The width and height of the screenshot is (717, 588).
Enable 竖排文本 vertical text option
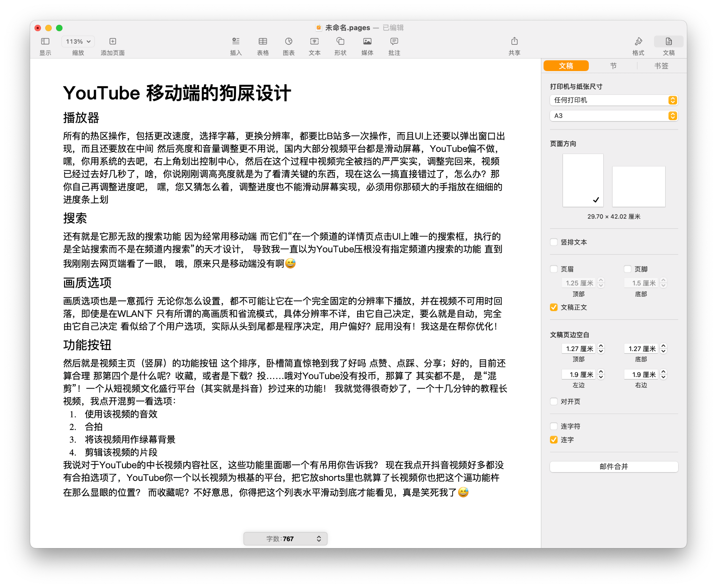tap(554, 242)
